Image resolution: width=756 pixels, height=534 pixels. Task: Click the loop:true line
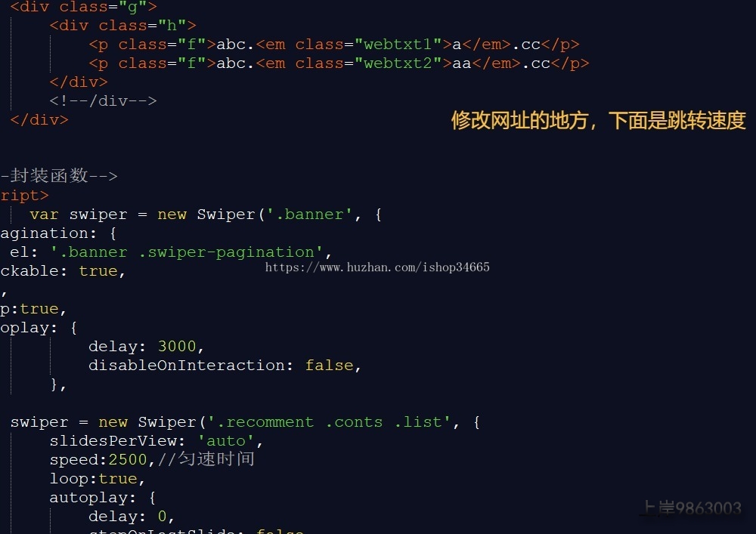97,479
